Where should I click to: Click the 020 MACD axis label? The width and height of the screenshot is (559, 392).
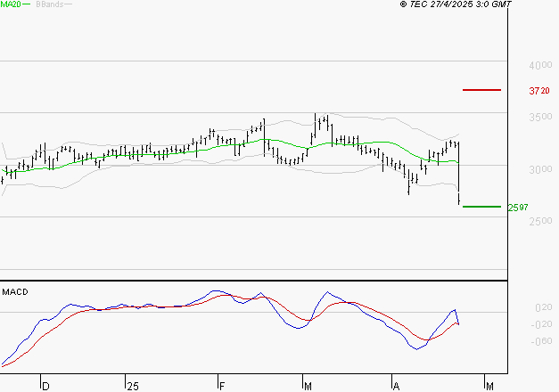click(x=544, y=307)
